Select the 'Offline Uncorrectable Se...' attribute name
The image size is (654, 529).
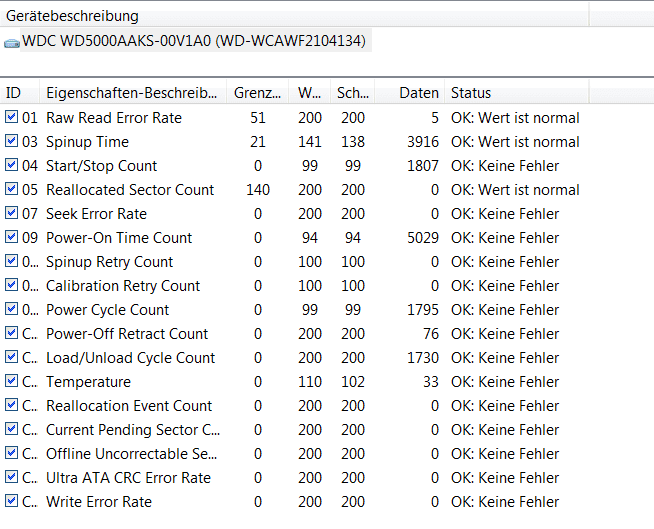tap(131, 454)
